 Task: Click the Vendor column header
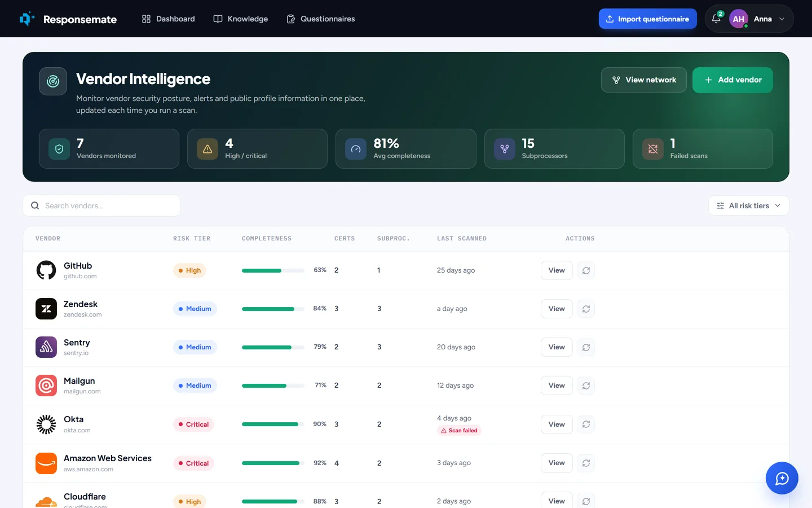pyautogui.click(x=48, y=239)
